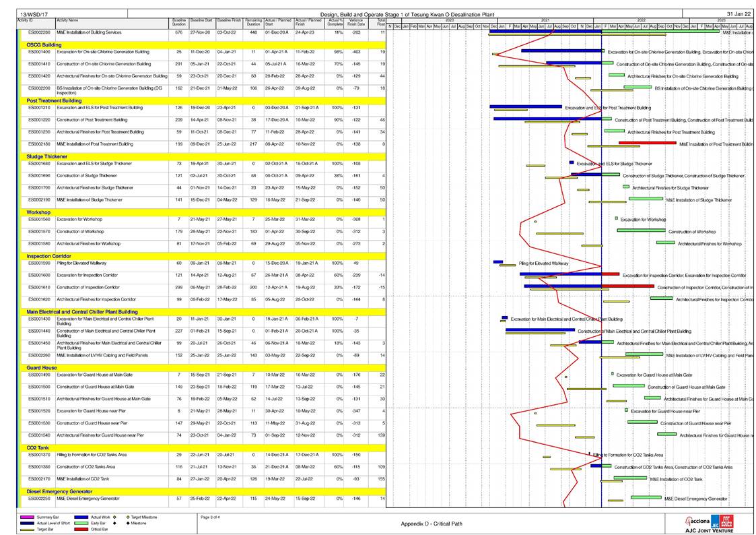Click blue bar for Excavation and ELS Post Treatment
Viewport: 756px width, 535px height.
(x=525, y=106)
